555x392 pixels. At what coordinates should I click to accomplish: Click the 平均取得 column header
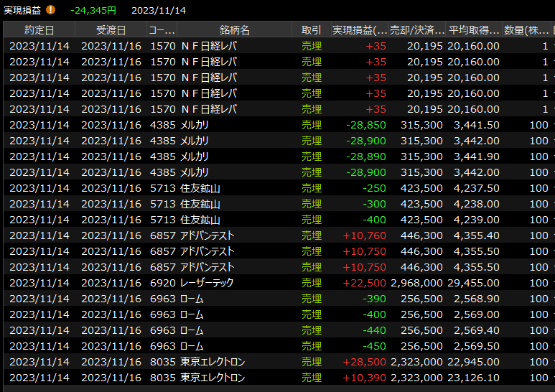pyautogui.click(x=474, y=29)
